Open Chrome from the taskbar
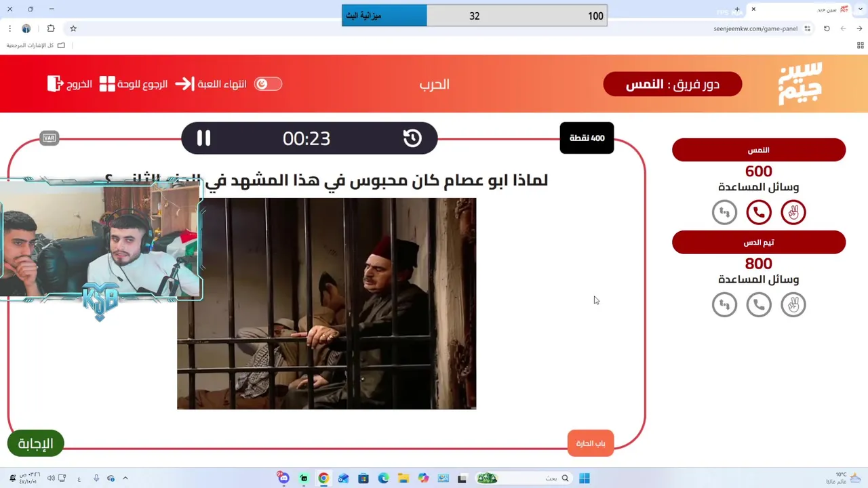Viewport: 868px width, 488px height. coord(323,478)
